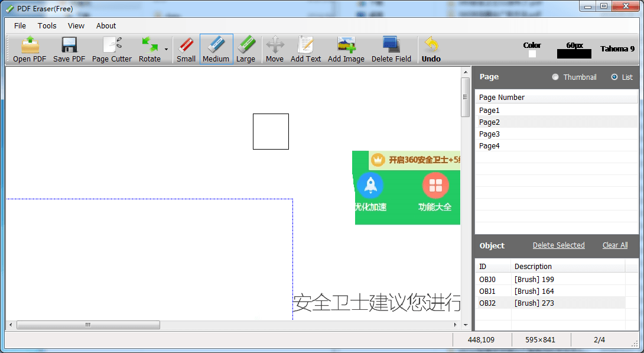The width and height of the screenshot is (644, 353).
Task: Select Page4 in the page list
Action: tap(557, 146)
